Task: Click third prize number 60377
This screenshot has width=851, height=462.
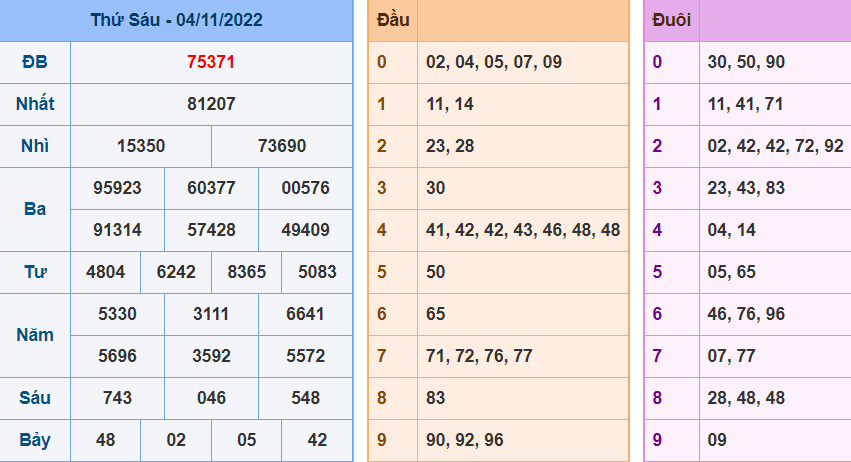Action: 211,188
